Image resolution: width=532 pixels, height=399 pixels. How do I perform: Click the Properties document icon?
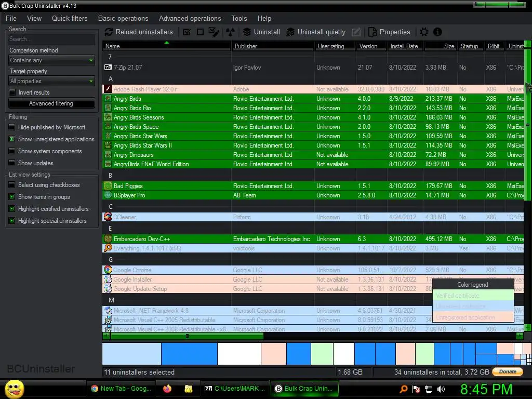click(x=373, y=32)
